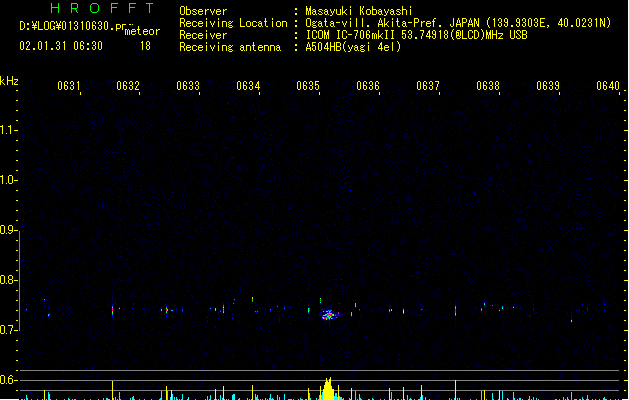Click the Receiver field label
Image resolution: width=629 pixels, height=400 pixels.
click(x=203, y=35)
